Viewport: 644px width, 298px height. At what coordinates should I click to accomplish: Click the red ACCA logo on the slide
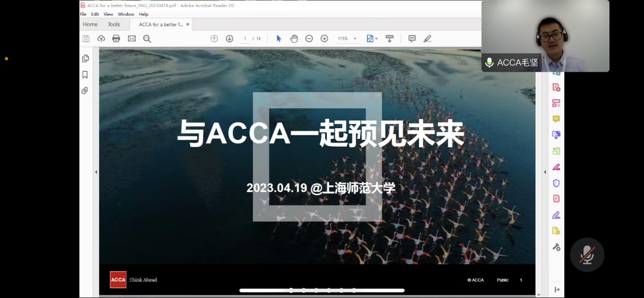[118, 280]
